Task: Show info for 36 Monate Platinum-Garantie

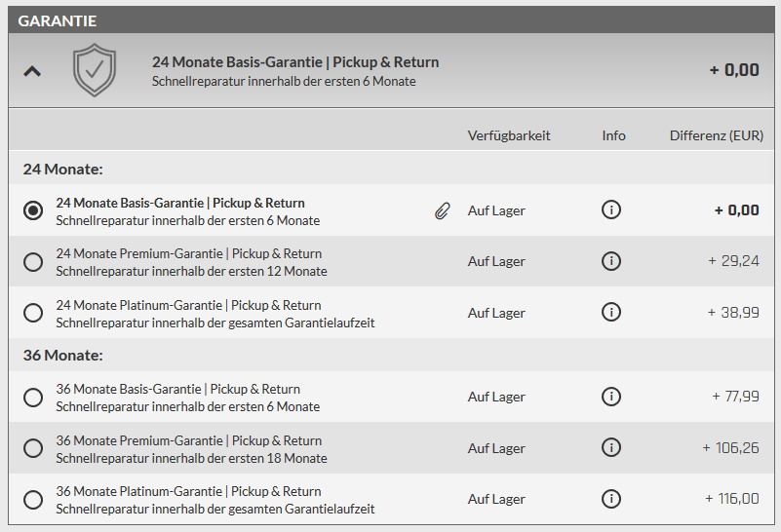Action: tap(611, 499)
